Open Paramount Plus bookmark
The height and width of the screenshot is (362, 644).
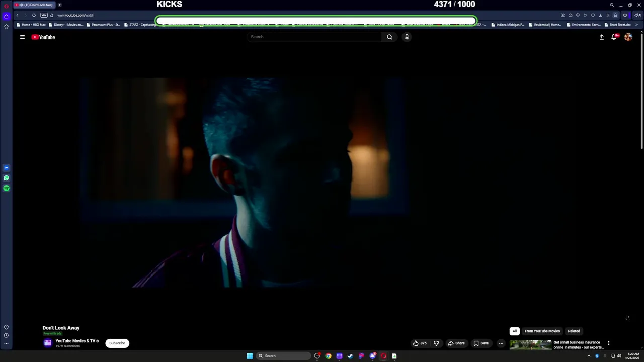pyautogui.click(x=103, y=25)
